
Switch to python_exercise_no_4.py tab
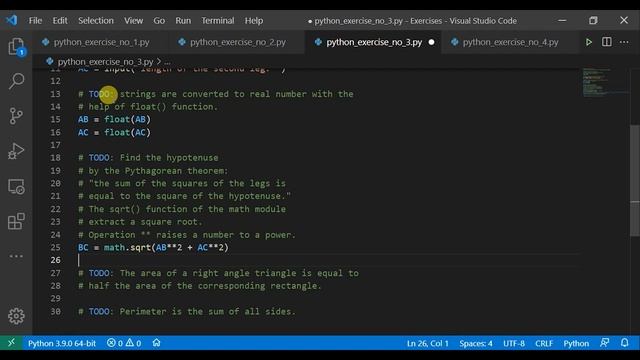[x=510, y=42]
